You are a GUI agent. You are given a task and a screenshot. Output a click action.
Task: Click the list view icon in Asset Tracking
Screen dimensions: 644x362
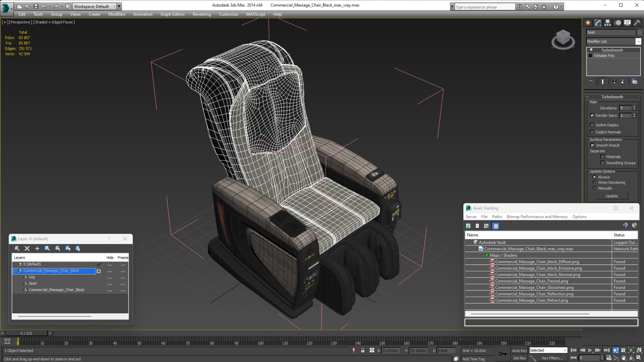tap(478, 226)
